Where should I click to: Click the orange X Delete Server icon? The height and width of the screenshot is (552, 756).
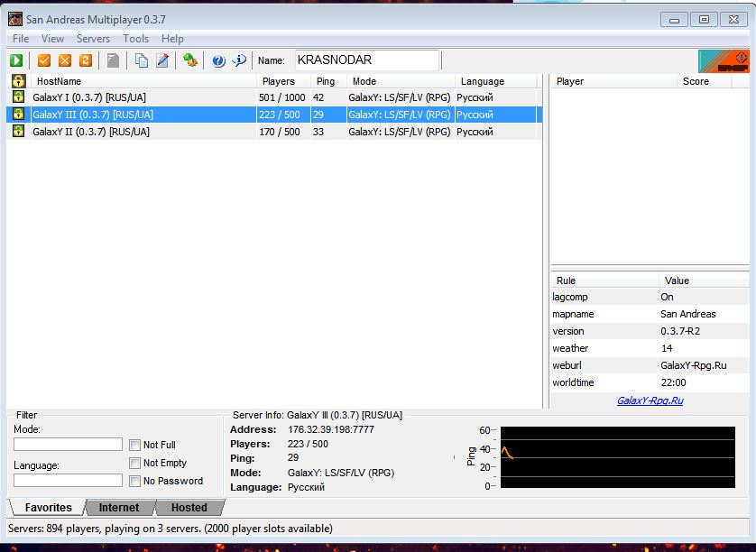point(65,60)
